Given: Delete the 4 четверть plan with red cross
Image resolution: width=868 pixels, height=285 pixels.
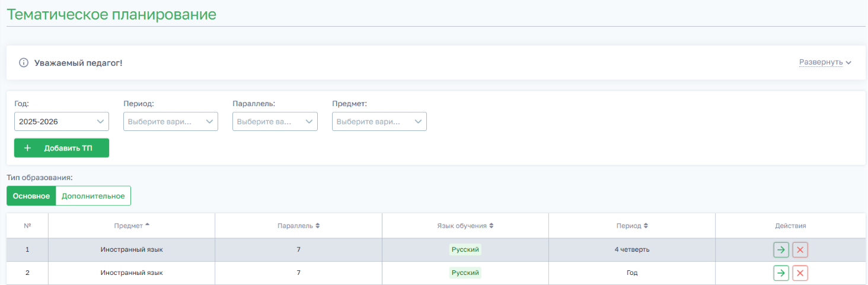Looking at the screenshot, I should (x=800, y=250).
